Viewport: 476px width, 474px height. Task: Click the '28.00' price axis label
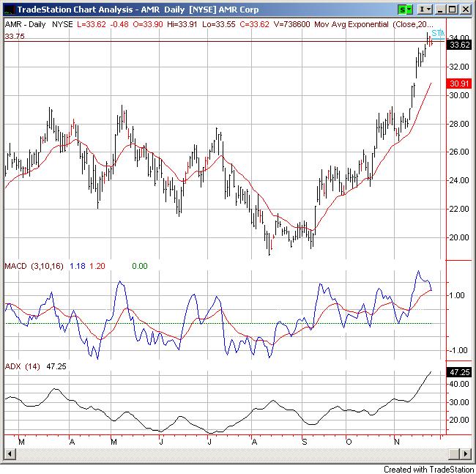click(459, 124)
